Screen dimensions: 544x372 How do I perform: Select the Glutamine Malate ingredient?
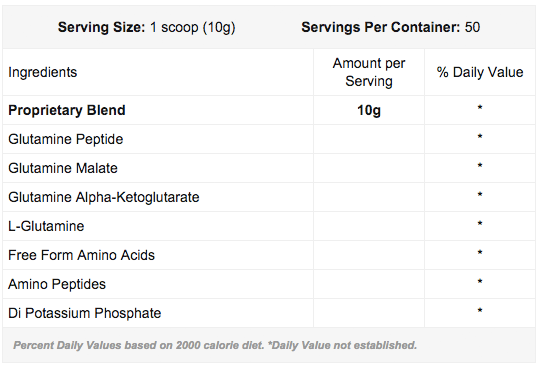63,168
